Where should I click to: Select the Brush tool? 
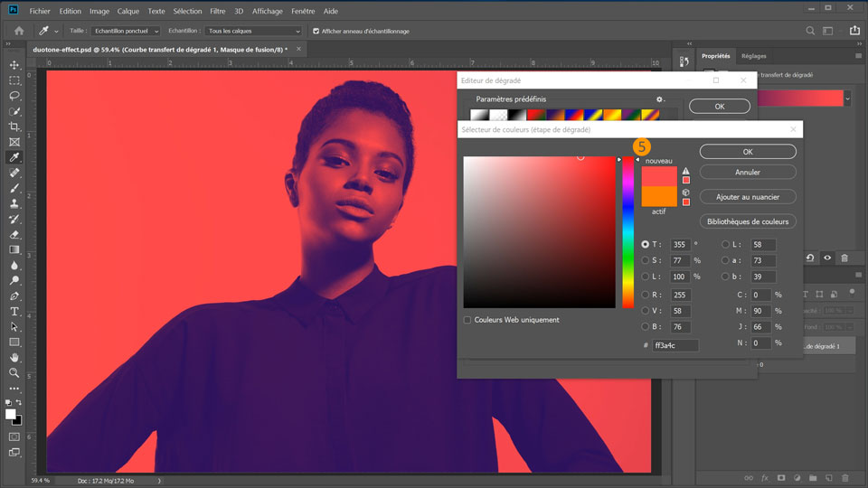[14, 188]
